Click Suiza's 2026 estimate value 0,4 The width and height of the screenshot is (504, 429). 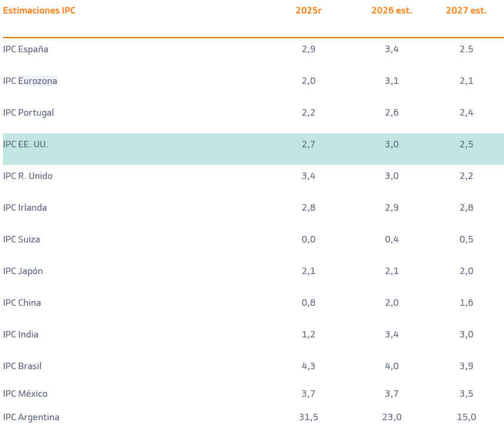pos(392,239)
